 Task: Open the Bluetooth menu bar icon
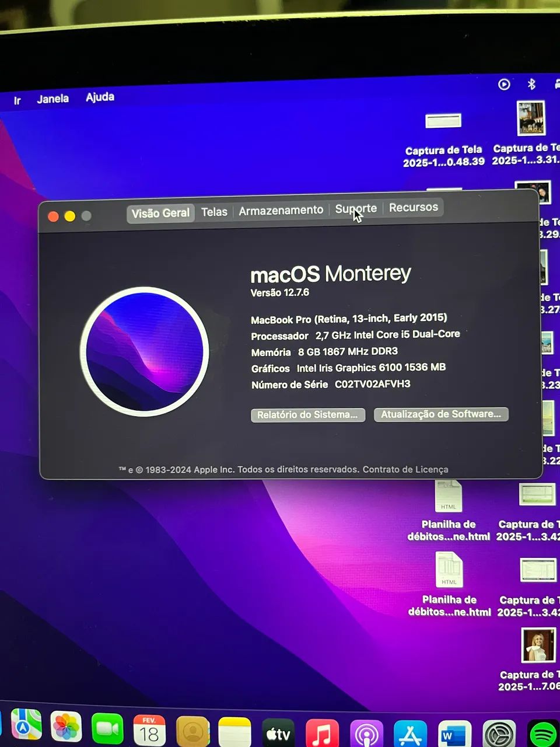531,85
